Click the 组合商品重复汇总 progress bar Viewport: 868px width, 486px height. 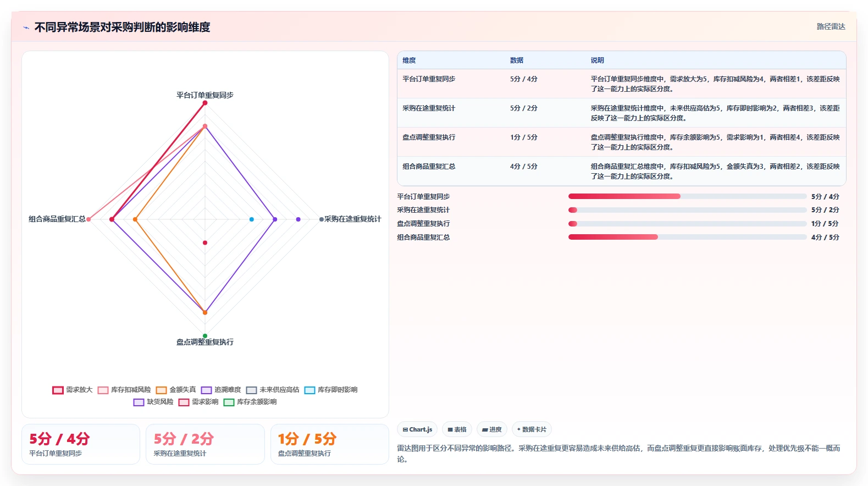coord(687,237)
